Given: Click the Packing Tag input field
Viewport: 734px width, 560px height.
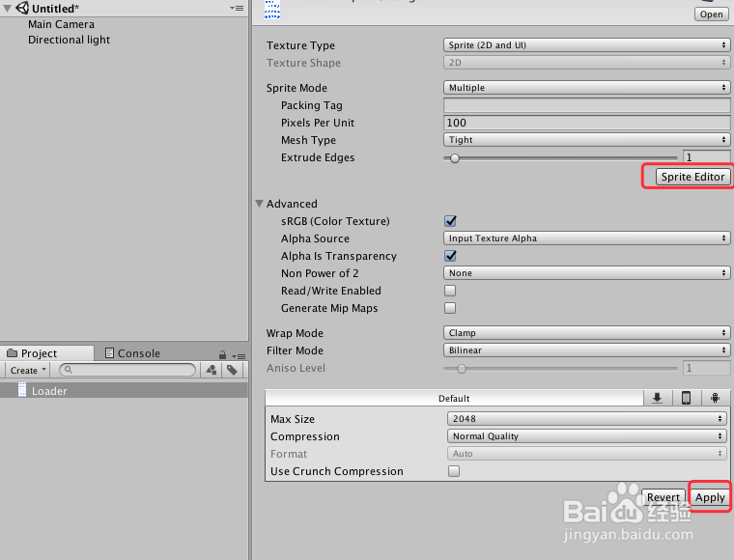Looking at the screenshot, I should [586, 105].
